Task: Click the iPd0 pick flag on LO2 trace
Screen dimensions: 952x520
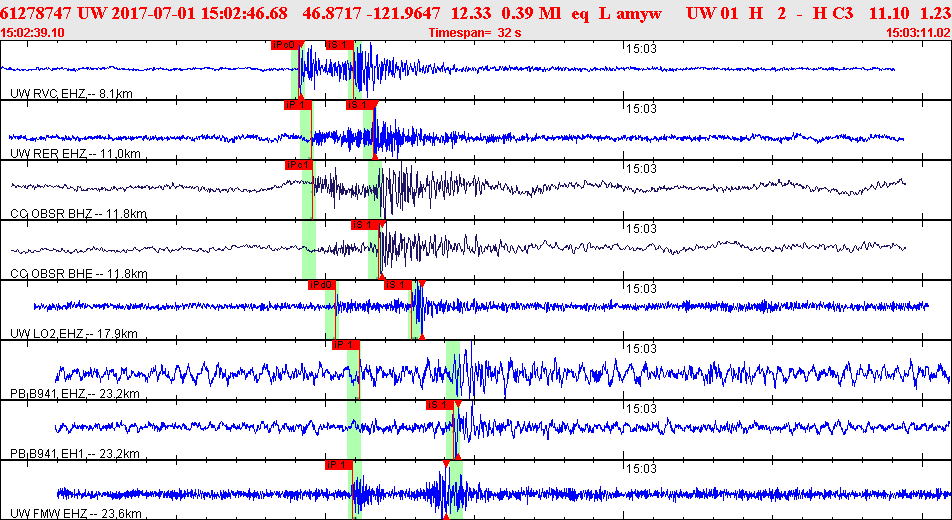Action: point(323,286)
